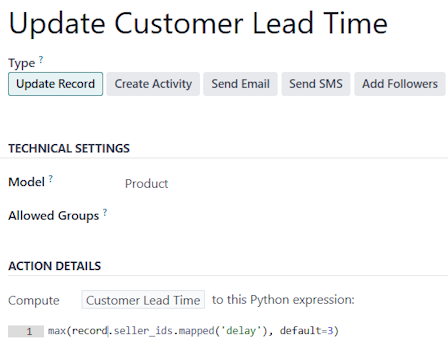
Task: Select the Update Record type
Action: coord(56,84)
